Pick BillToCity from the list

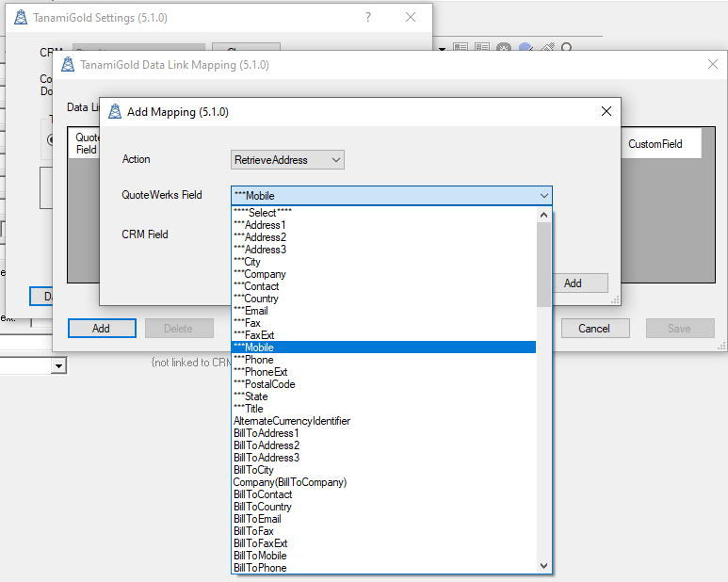253,470
